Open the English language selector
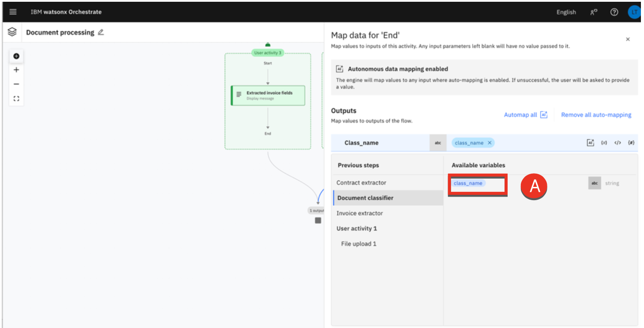Image resolution: width=644 pixels, height=328 pixels. (566, 12)
